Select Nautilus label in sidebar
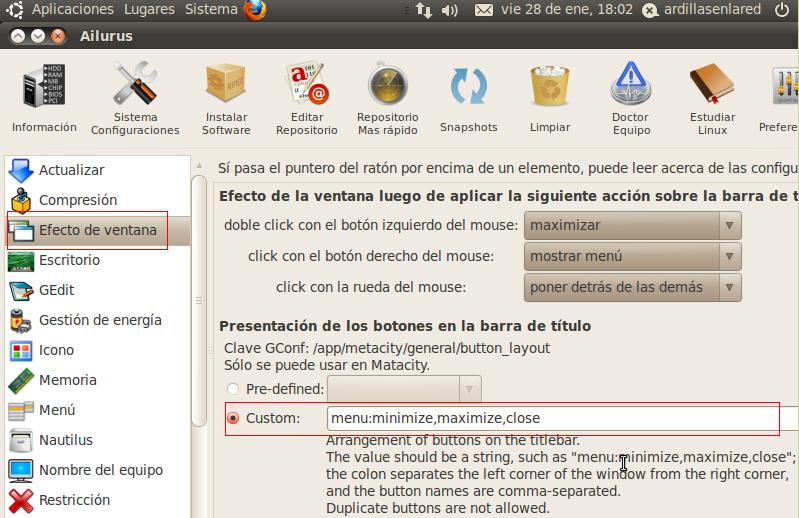This screenshot has width=799, height=518. [x=66, y=440]
